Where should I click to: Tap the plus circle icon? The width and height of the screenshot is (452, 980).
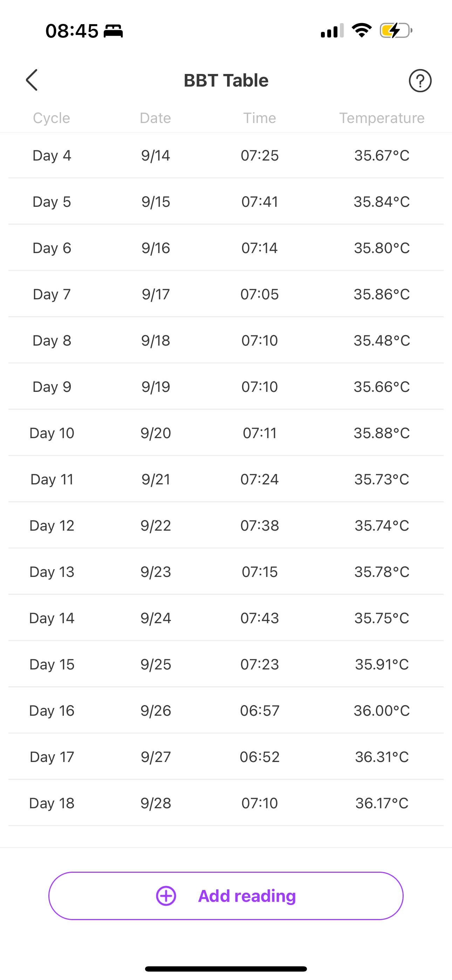coord(166,896)
